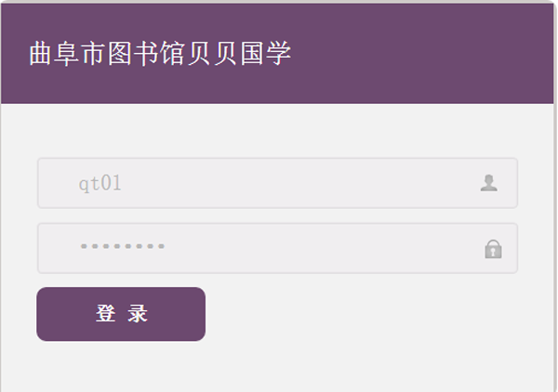Click the empty area of the username box
Viewport: 558px width, 392px height.
tap(299, 183)
